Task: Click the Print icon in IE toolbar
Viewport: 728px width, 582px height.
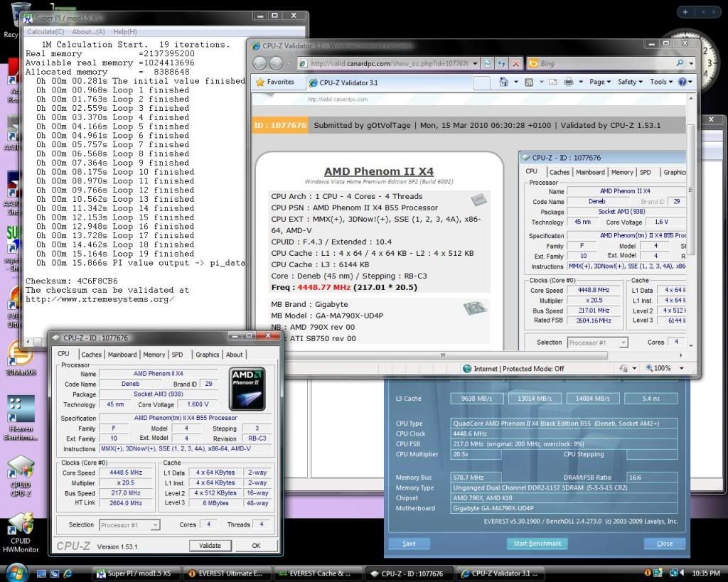Action: tap(568, 82)
